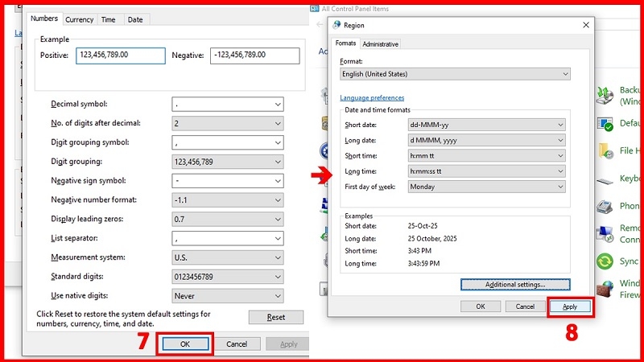
Task: Click the Keyboard control panel icon
Action: (605, 180)
